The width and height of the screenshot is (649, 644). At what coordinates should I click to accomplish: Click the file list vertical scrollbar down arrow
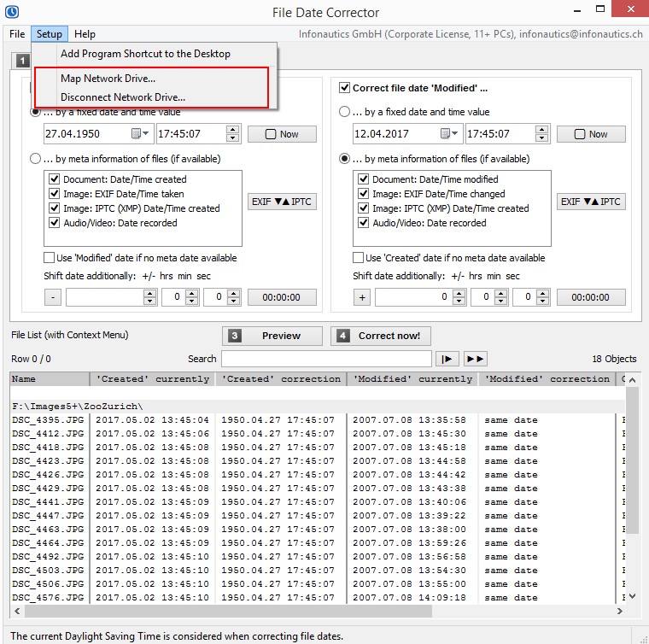[x=632, y=596]
